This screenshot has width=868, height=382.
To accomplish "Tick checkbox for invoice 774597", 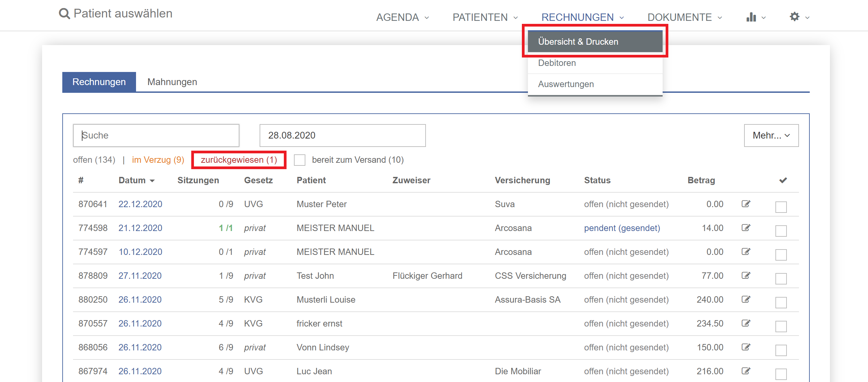I will click(x=781, y=255).
